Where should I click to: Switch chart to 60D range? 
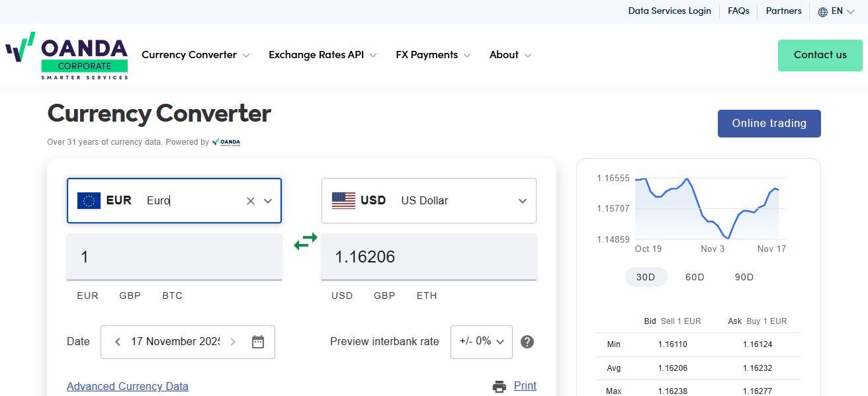coord(695,277)
